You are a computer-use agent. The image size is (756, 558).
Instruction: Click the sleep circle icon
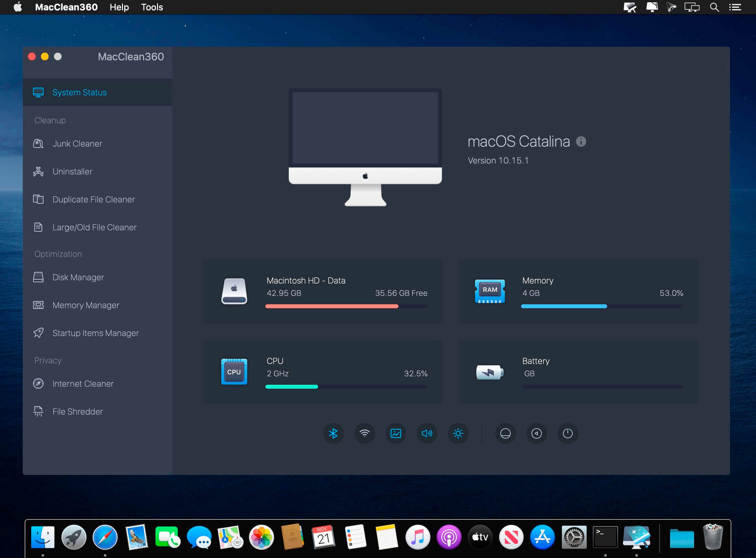tap(505, 433)
